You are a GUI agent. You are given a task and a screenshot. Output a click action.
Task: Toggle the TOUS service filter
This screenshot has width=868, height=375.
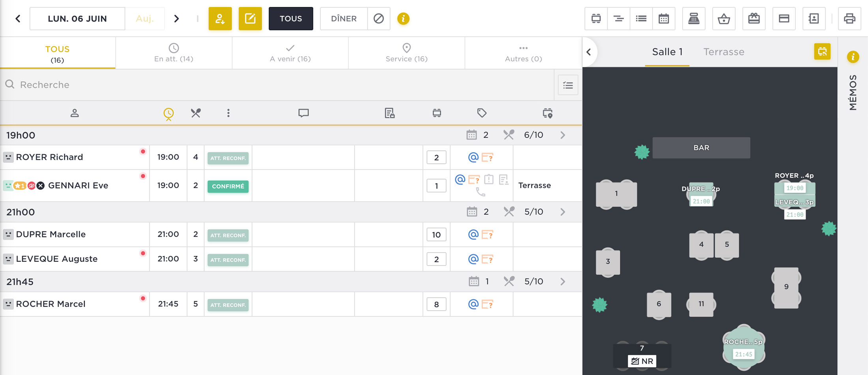tap(291, 19)
